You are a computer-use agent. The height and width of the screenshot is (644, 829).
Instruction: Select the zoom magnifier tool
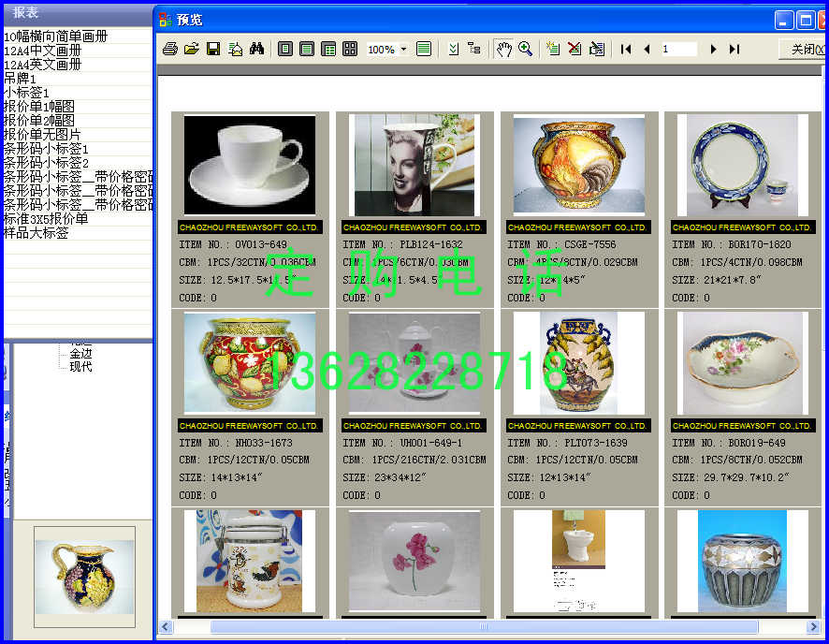click(526, 50)
